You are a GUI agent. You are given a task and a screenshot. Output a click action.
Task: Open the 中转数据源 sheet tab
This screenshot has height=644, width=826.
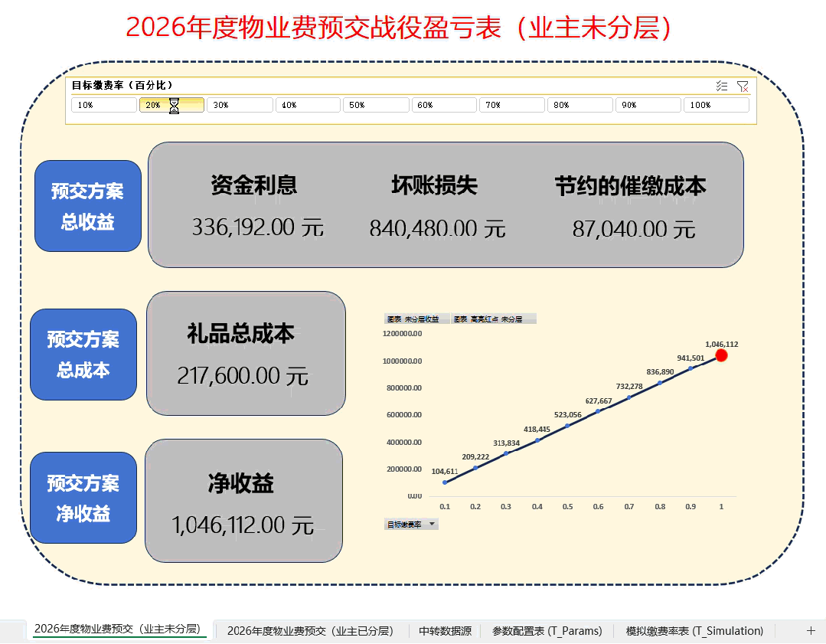[445, 630]
